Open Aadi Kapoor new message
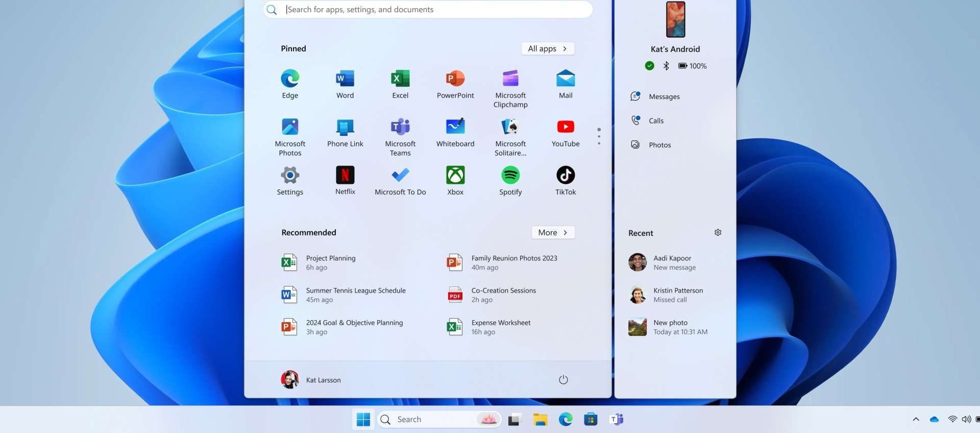Viewport: 980px width, 433px height. [662, 262]
